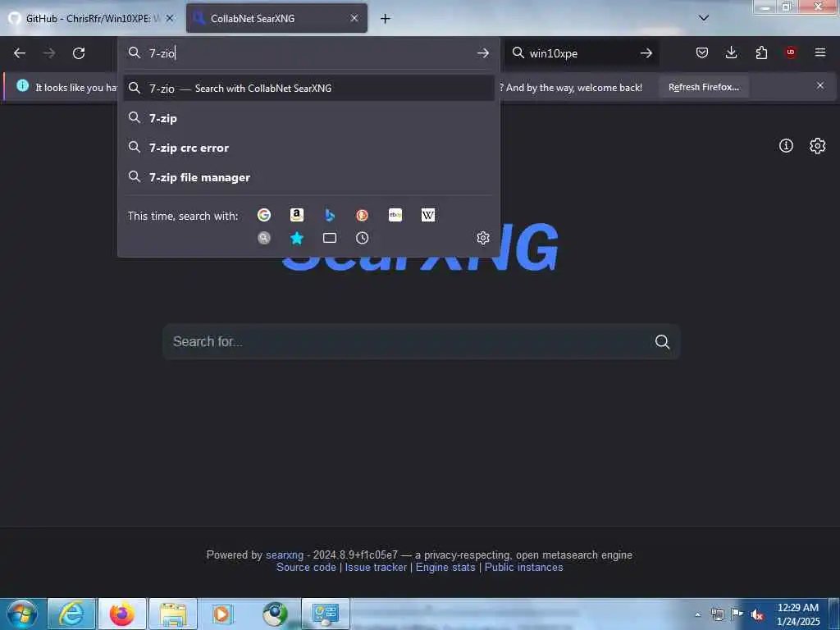
Task: Open SearXNG preferences gear
Action: coord(818,146)
